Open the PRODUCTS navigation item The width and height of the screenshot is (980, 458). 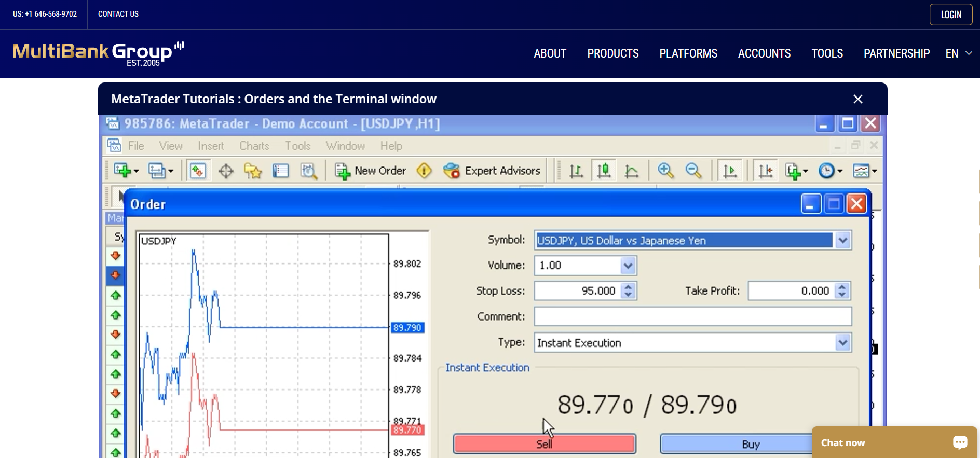(613, 53)
